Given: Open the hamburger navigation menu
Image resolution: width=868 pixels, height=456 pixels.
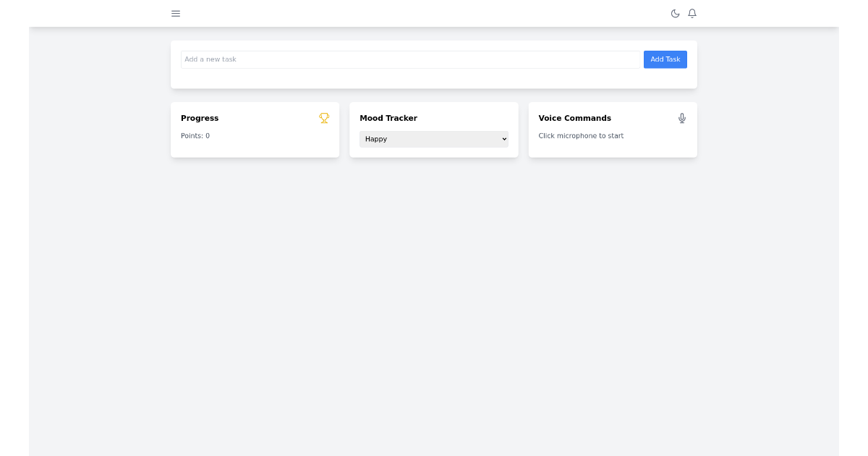Looking at the screenshot, I should pos(176,13).
